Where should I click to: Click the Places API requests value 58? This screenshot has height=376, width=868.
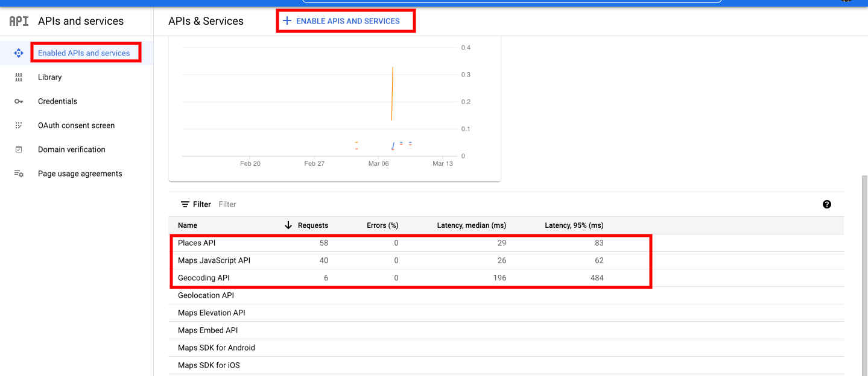tap(324, 243)
